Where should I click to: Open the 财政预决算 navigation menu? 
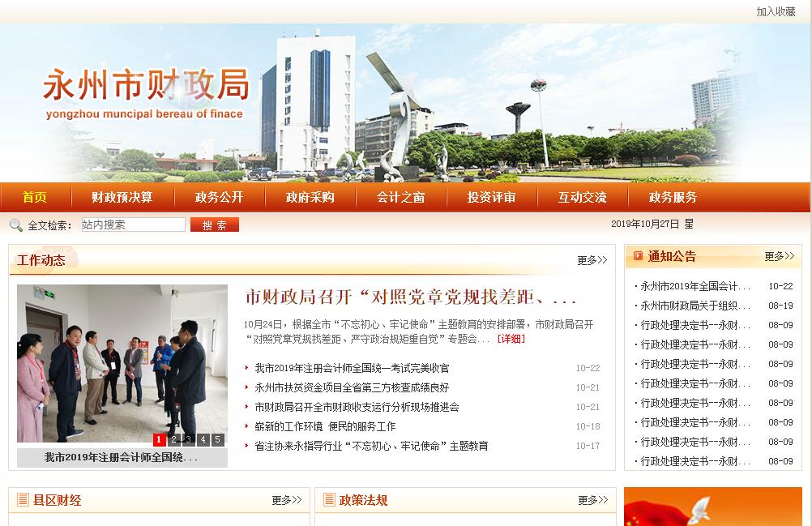click(x=122, y=197)
